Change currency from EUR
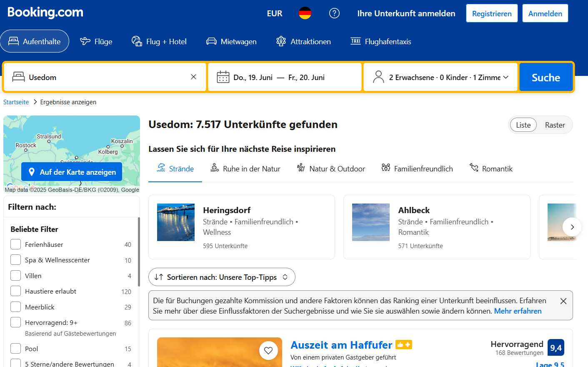Screen dimensions: 588x367 tap(274, 13)
